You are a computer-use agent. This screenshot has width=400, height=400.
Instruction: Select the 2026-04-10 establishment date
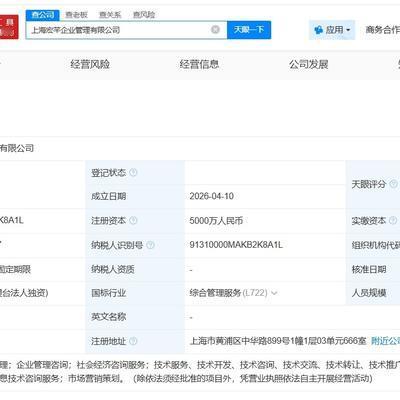[x=211, y=196]
